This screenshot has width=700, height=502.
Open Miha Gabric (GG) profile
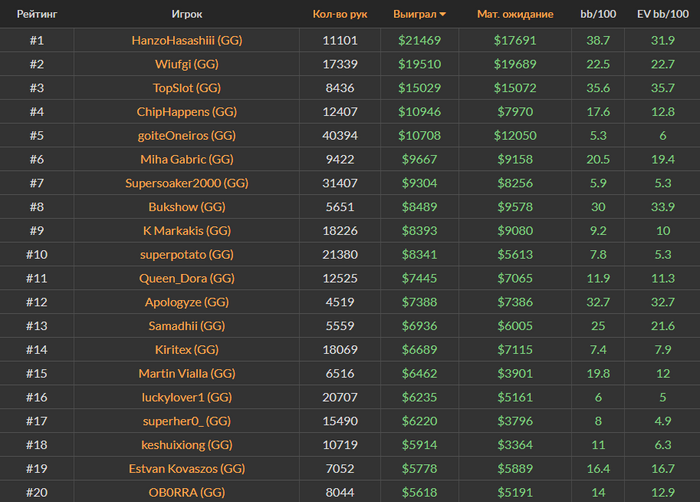tap(187, 159)
